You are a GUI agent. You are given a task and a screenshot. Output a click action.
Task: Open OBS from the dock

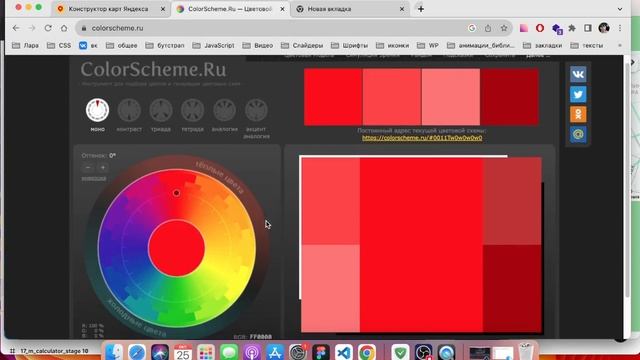(x=423, y=351)
